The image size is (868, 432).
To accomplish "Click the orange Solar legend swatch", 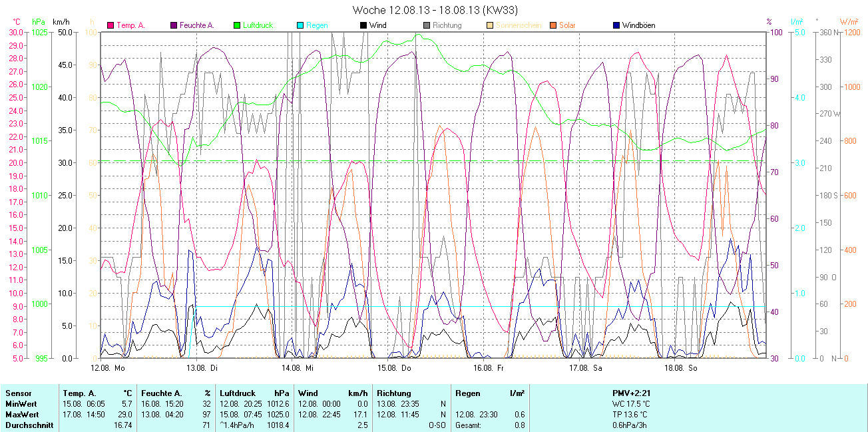I will pos(552,25).
